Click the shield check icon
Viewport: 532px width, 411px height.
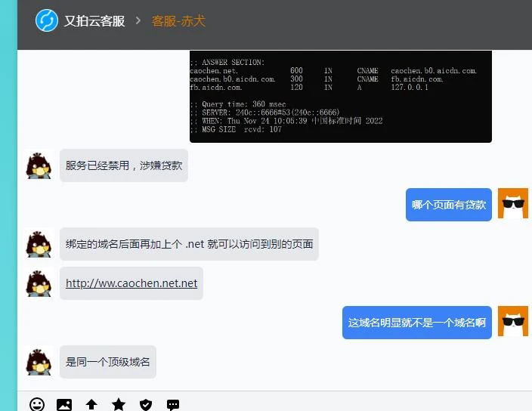[146, 405]
